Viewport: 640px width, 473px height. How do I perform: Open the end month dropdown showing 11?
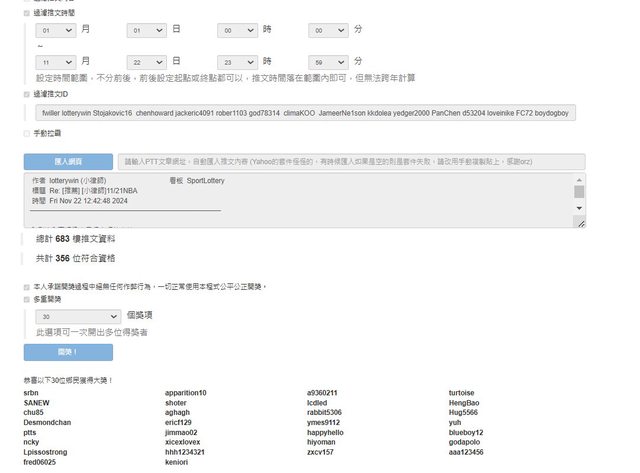(55, 61)
